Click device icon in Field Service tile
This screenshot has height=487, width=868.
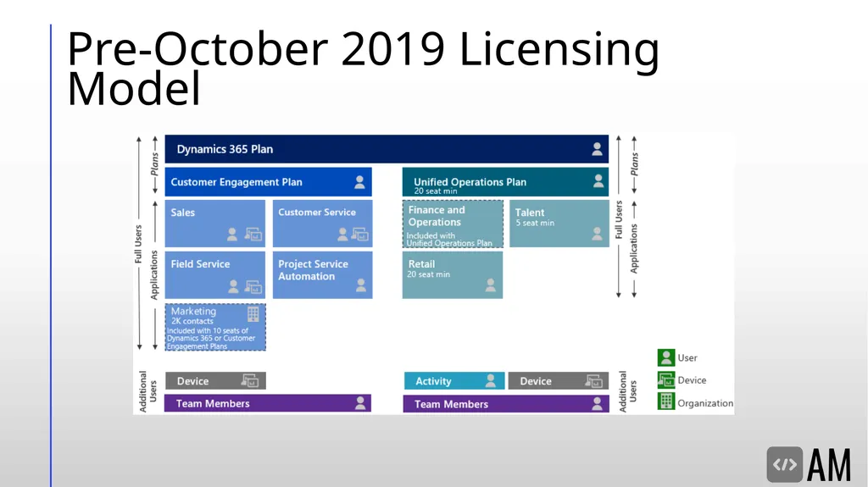point(253,286)
